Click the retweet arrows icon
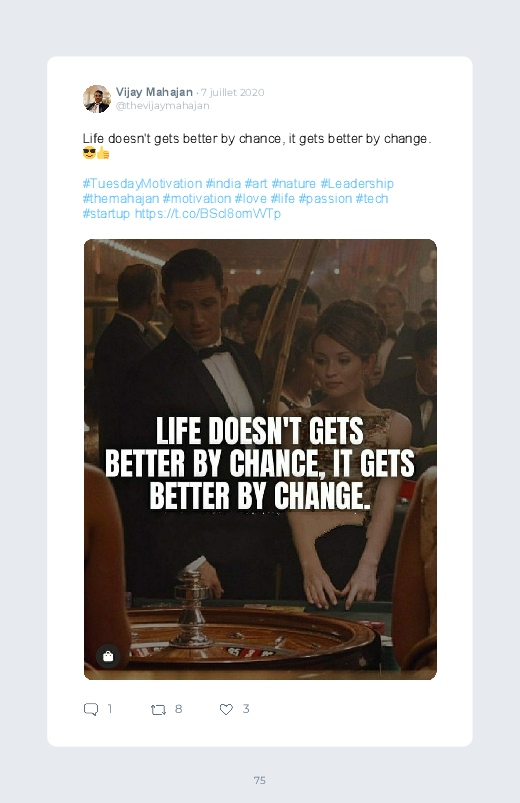Screen dimensions: 520x803 point(158,710)
